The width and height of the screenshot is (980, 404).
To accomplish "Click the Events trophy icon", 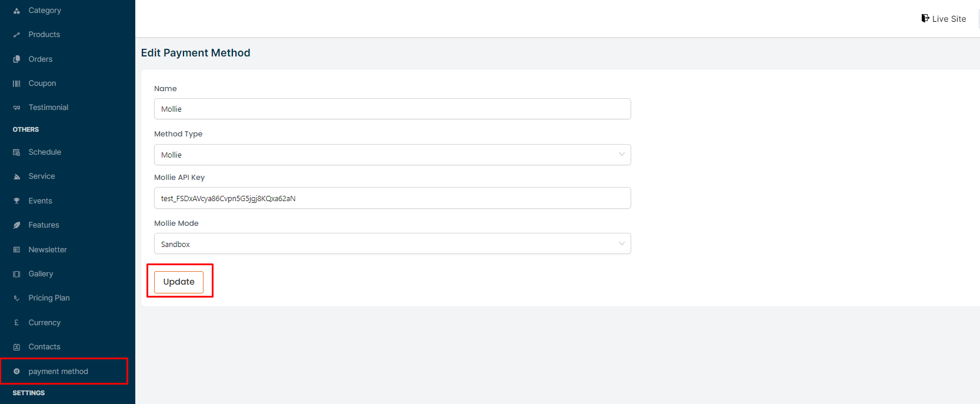I will [16, 201].
